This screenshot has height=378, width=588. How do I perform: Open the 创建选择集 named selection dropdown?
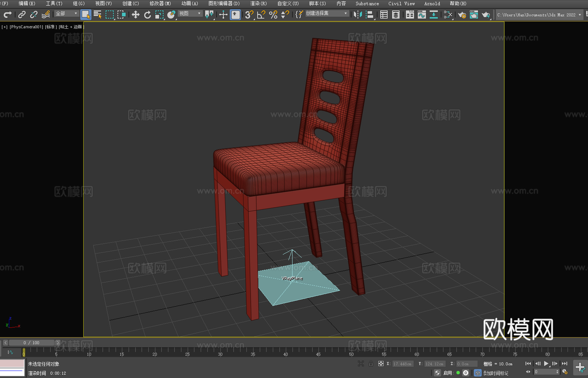[x=327, y=13]
